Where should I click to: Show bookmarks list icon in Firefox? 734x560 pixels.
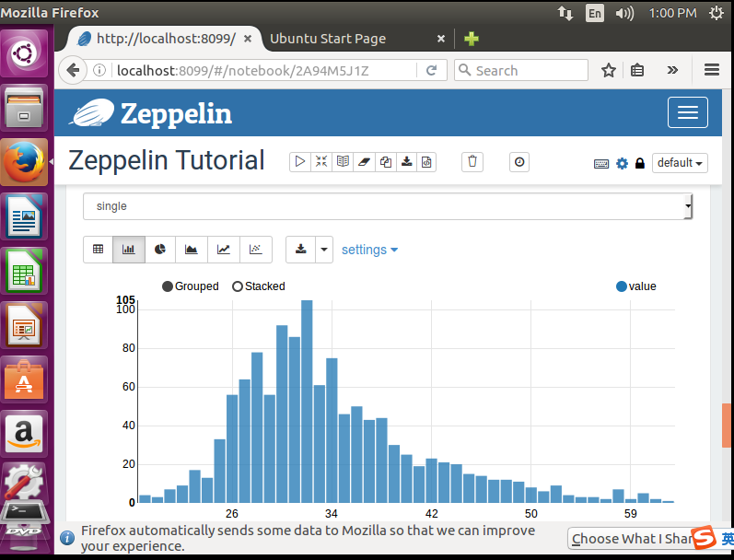click(637, 70)
